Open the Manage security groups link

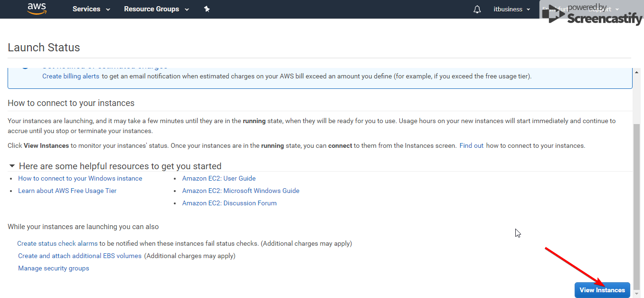tap(53, 268)
